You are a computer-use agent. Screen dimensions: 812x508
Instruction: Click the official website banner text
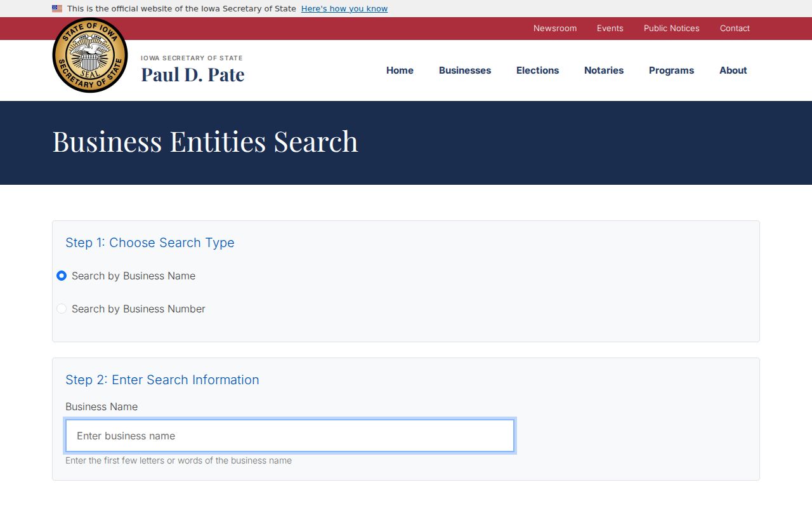[181, 9]
